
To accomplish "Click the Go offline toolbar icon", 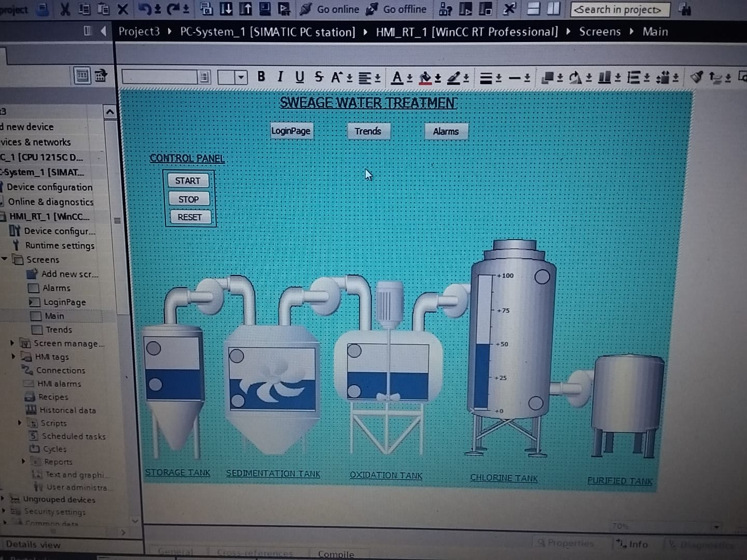I will [372, 9].
